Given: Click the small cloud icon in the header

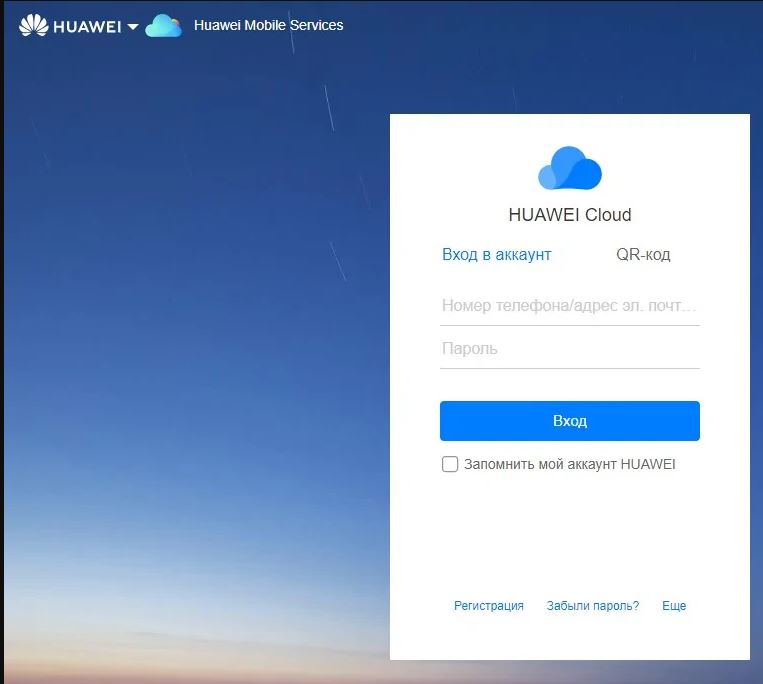Looking at the screenshot, I should click(x=164, y=26).
